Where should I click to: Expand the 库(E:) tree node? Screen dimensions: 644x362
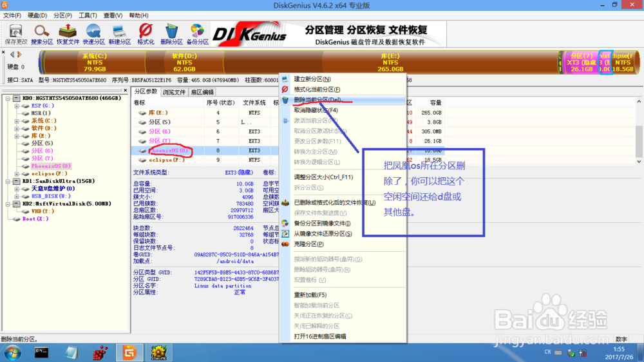click(x=17, y=136)
